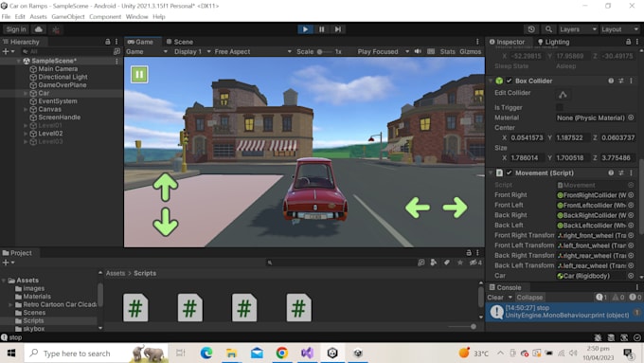Open Undo History icon in toolbar

point(531,29)
